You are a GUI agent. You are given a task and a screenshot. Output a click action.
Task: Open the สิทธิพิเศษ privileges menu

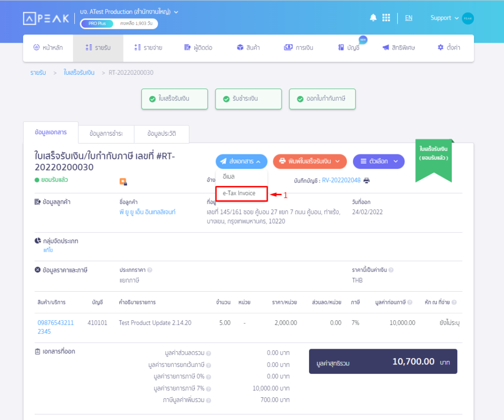click(x=399, y=48)
